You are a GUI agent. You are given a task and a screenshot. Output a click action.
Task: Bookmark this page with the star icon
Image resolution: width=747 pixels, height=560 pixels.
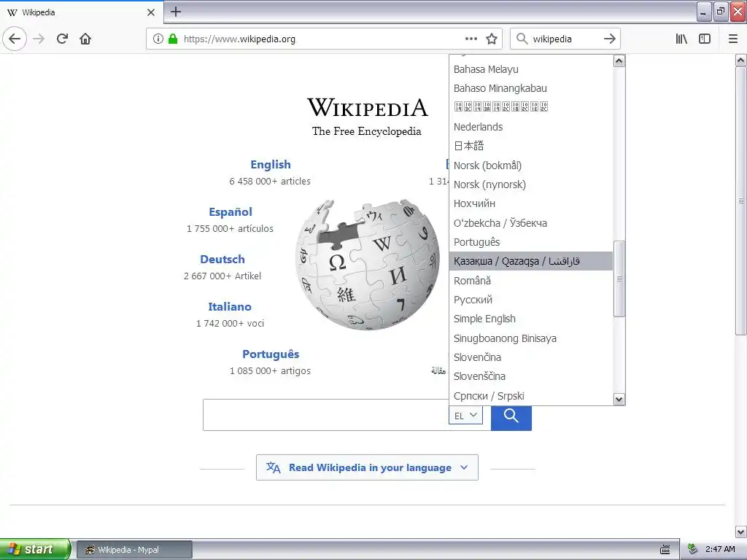coord(492,39)
